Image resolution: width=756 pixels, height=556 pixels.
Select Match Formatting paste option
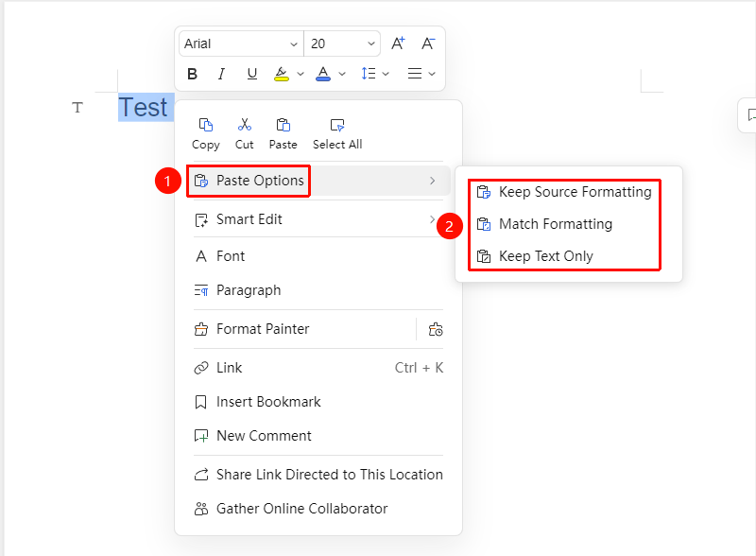pyautogui.click(x=569, y=224)
